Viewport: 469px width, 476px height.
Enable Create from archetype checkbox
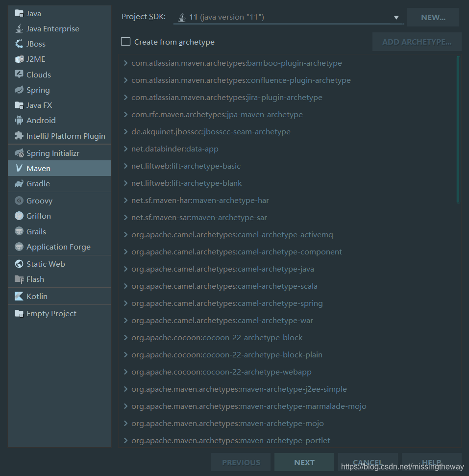(x=125, y=42)
